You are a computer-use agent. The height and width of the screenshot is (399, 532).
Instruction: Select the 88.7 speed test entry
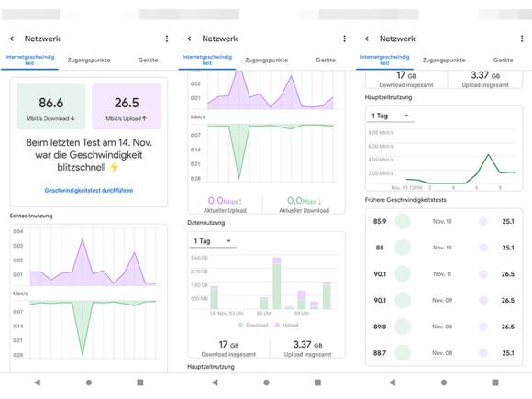point(443,353)
